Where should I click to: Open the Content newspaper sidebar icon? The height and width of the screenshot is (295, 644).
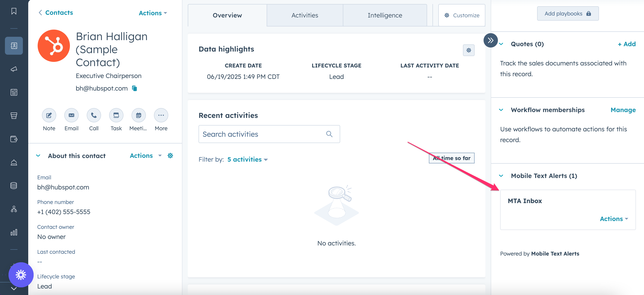coord(14,92)
